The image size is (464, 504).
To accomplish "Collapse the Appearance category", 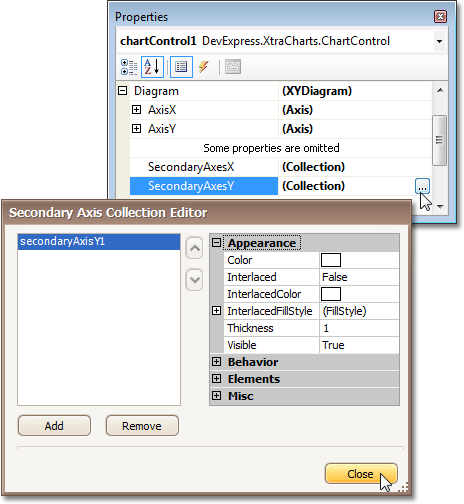I will coord(216,243).
